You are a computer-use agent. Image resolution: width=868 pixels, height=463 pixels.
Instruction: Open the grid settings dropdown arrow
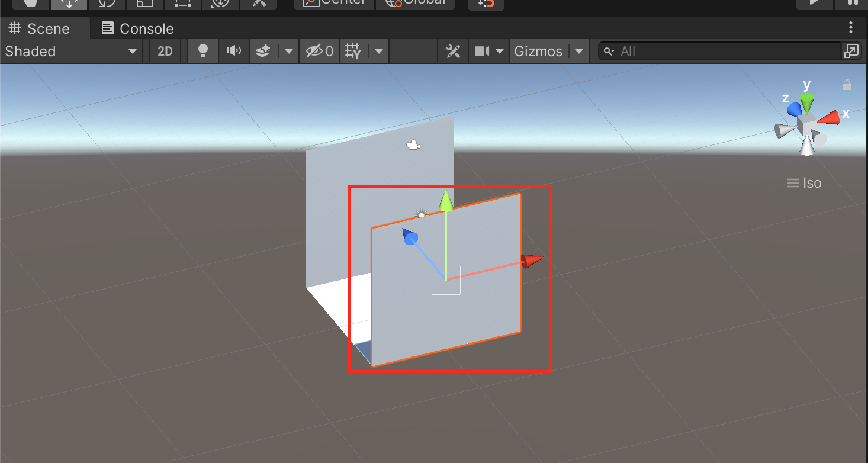tap(378, 52)
